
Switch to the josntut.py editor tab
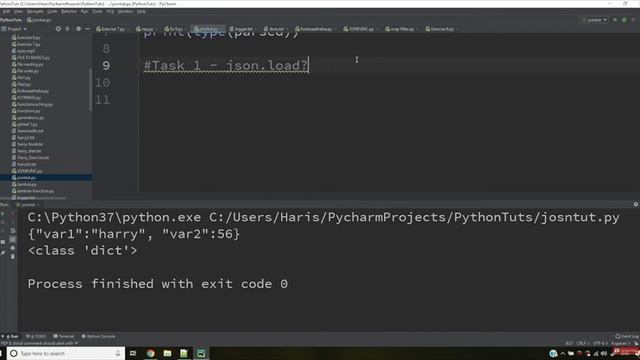coord(209,29)
